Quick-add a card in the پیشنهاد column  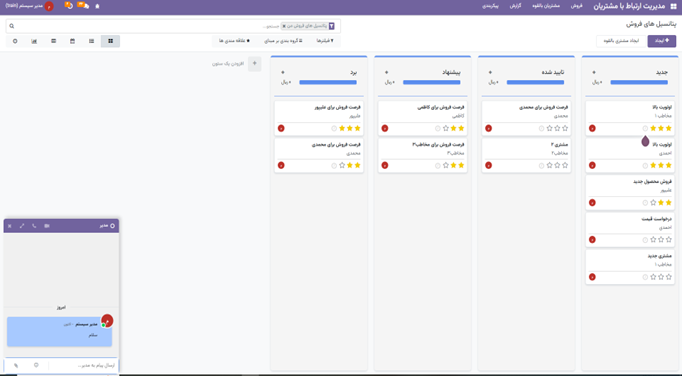point(386,72)
